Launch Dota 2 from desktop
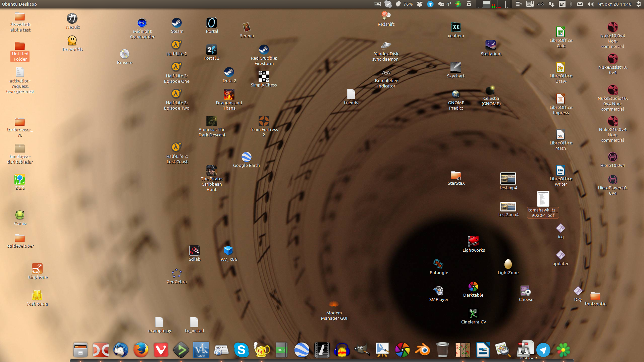 (229, 72)
